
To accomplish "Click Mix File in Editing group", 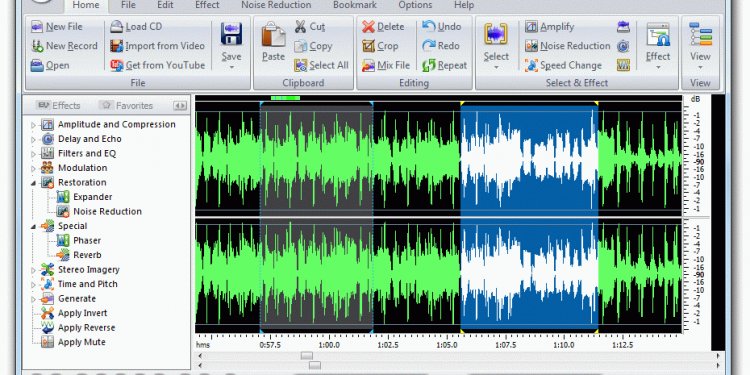I will pyautogui.click(x=386, y=66).
